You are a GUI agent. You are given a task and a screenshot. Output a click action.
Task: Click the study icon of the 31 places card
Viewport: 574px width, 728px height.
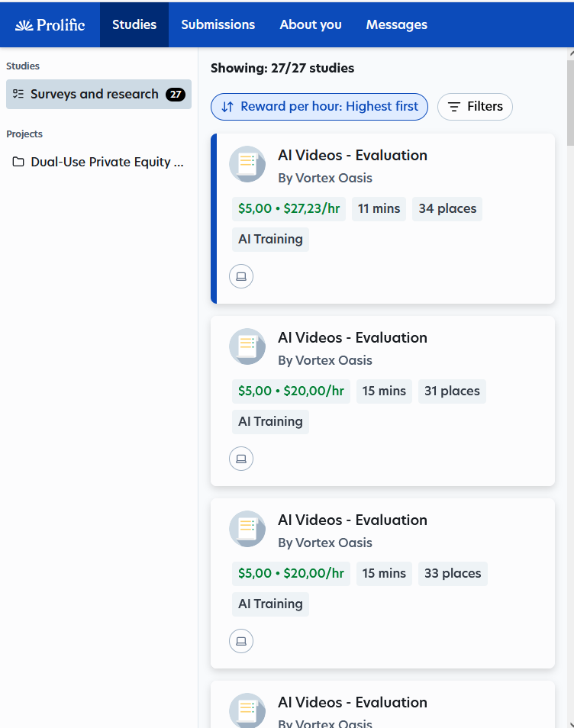point(247,346)
